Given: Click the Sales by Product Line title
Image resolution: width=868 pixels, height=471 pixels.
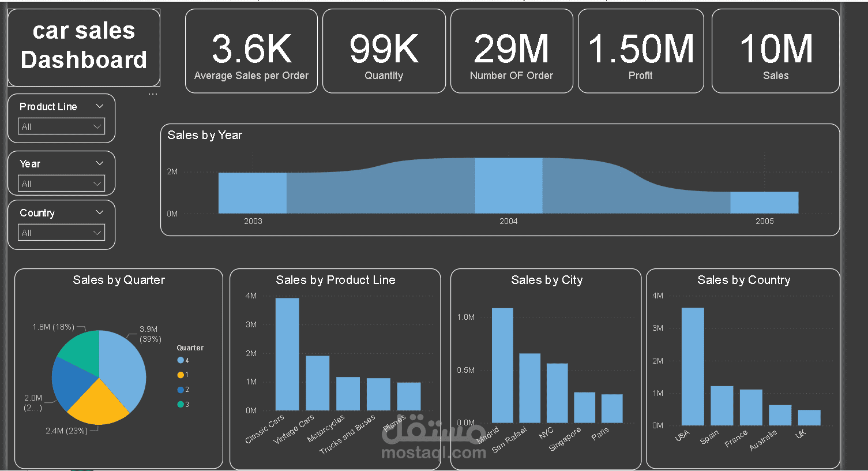Looking at the screenshot, I should click(336, 280).
